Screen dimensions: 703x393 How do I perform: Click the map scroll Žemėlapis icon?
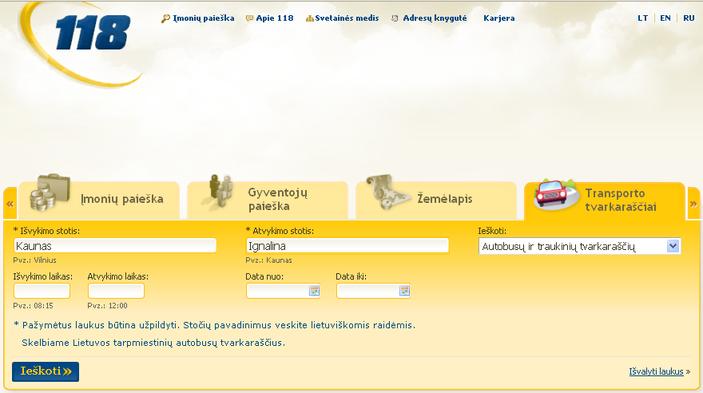point(386,192)
